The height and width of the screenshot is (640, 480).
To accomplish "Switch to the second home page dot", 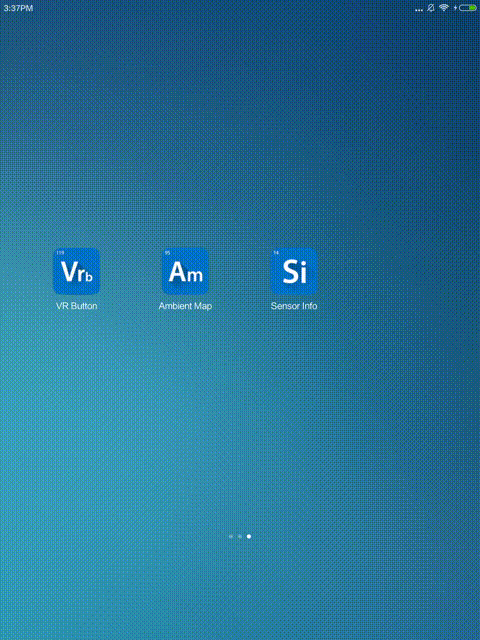I will pyautogui.click(x=240, y=536).
